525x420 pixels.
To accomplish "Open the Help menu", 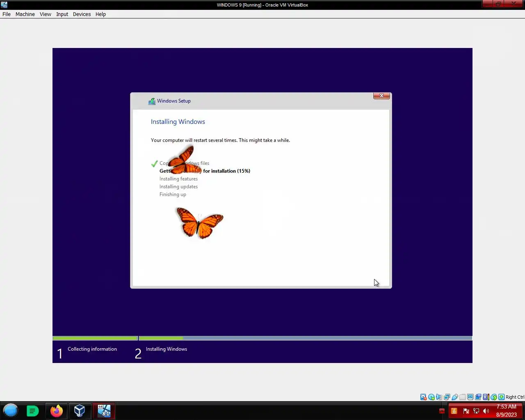I will click(x=100, y=14).
